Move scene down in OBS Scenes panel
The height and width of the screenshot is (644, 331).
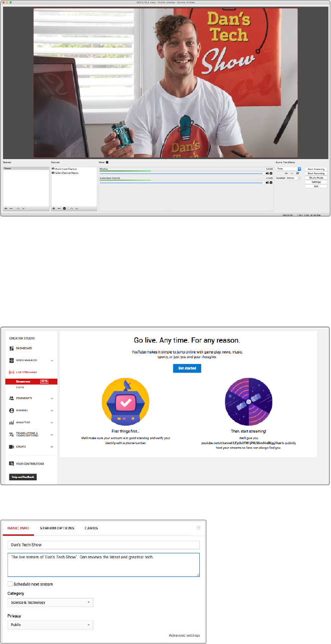coord(23,208)
